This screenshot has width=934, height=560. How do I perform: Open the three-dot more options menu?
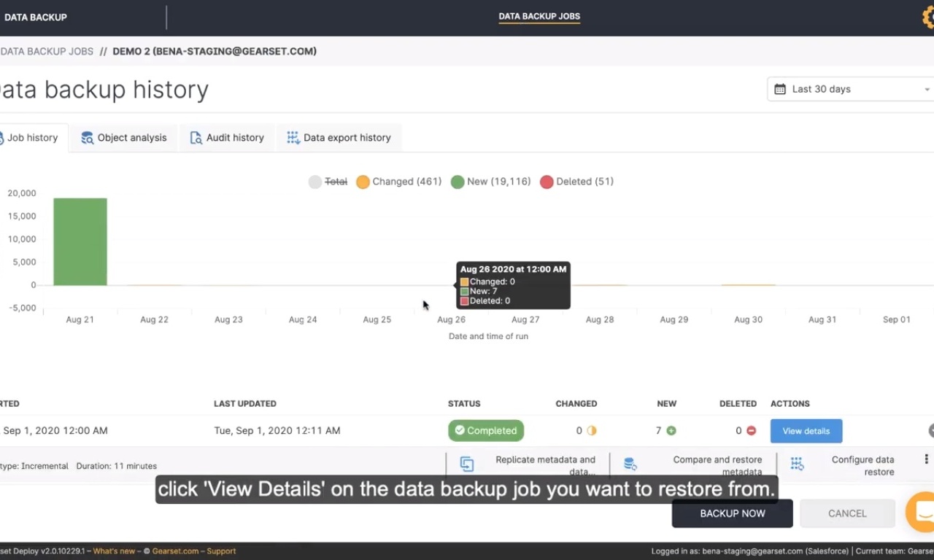(926, 459)
